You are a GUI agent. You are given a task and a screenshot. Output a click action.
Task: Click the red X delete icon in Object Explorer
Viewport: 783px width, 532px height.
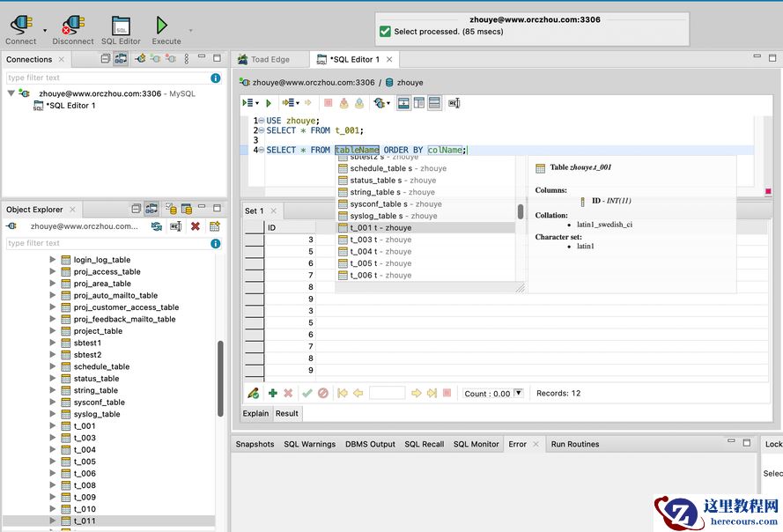pos(196,226)
